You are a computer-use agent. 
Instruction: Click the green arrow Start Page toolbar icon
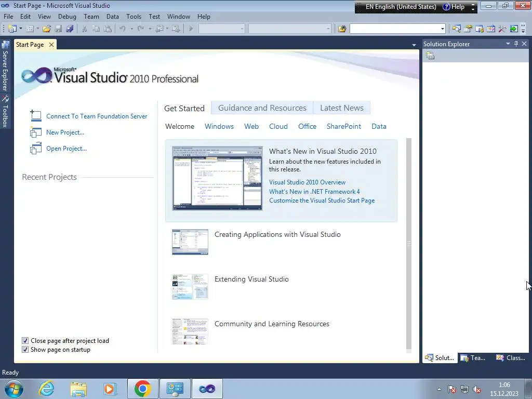[514, 29]
